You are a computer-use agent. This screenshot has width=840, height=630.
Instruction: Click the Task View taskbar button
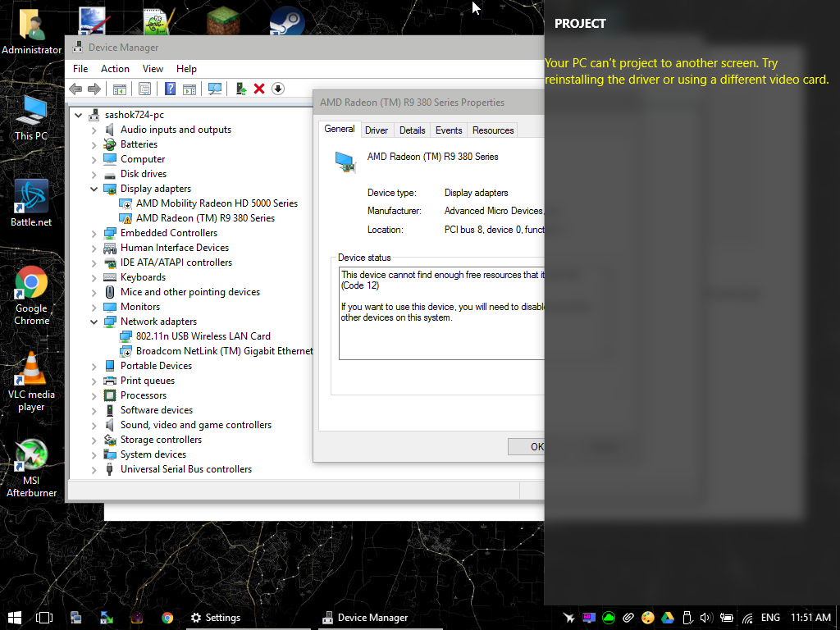pos(44,618)
